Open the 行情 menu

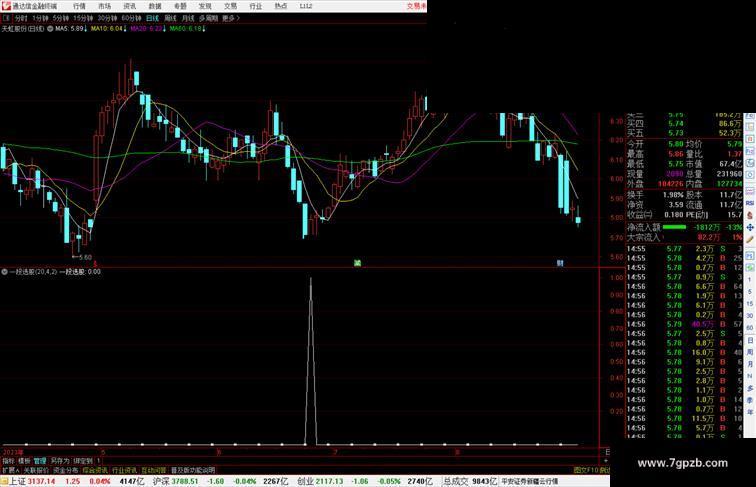pyautogui.click(x=79, y=6)
